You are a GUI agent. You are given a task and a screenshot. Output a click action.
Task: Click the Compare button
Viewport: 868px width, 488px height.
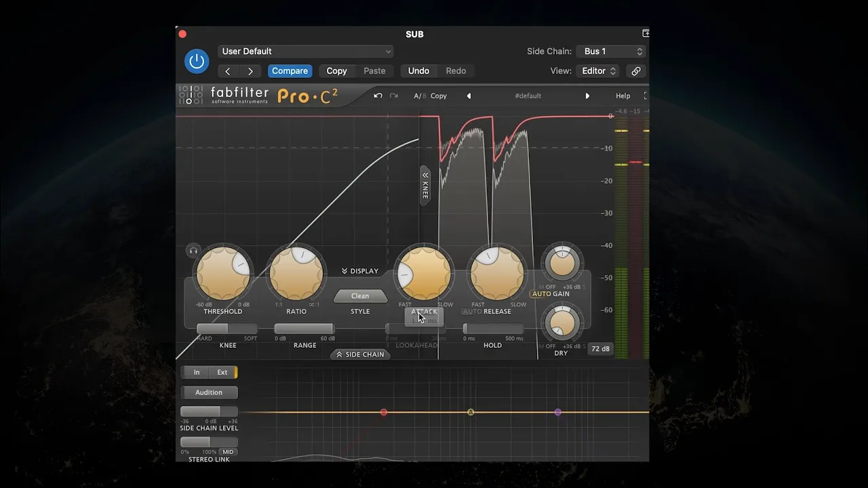pyautogui.click(x=290, y=71)
